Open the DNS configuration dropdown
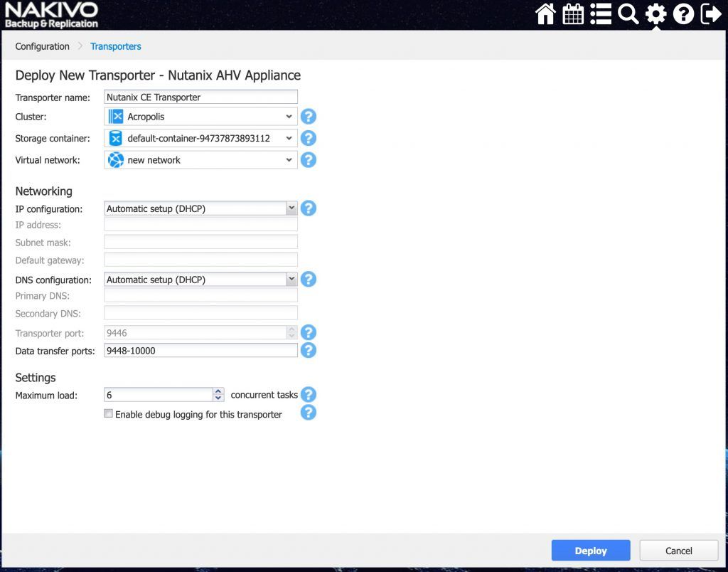 200,280
